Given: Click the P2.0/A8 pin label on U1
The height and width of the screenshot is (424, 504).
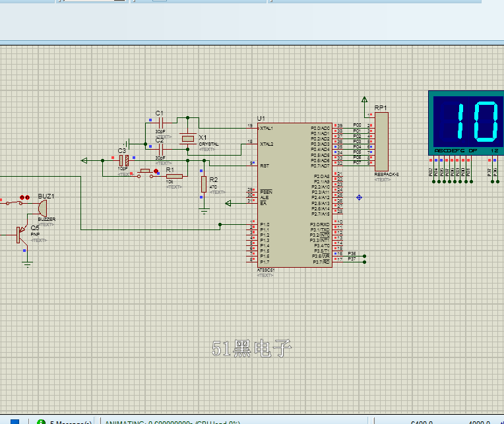Looking at the screenshot, I should (321, 176).
